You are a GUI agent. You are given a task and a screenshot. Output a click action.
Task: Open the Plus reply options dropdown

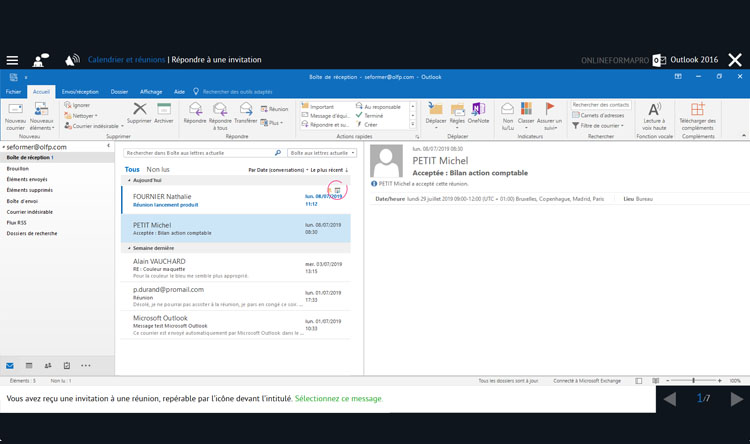click(272, 122)
